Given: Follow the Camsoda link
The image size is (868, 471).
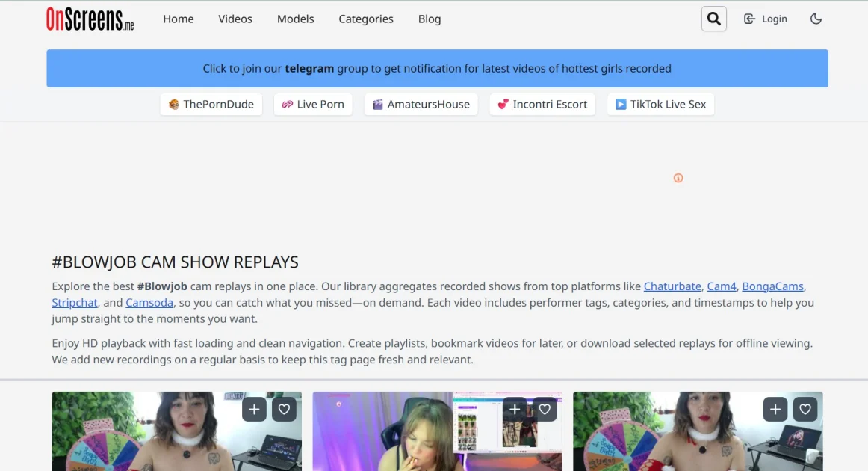Looking at the screenshot, I should [x=149, y=303].
